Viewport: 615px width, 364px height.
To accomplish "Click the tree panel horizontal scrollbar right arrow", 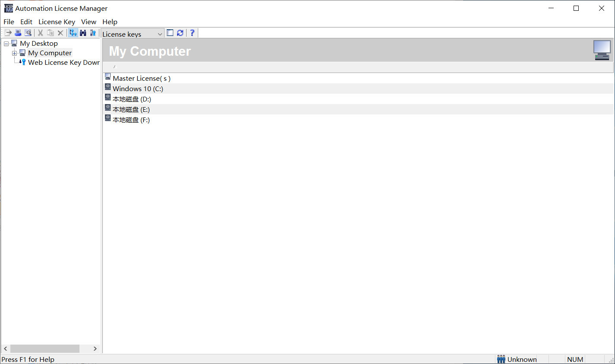I will [x=95, y=348].
